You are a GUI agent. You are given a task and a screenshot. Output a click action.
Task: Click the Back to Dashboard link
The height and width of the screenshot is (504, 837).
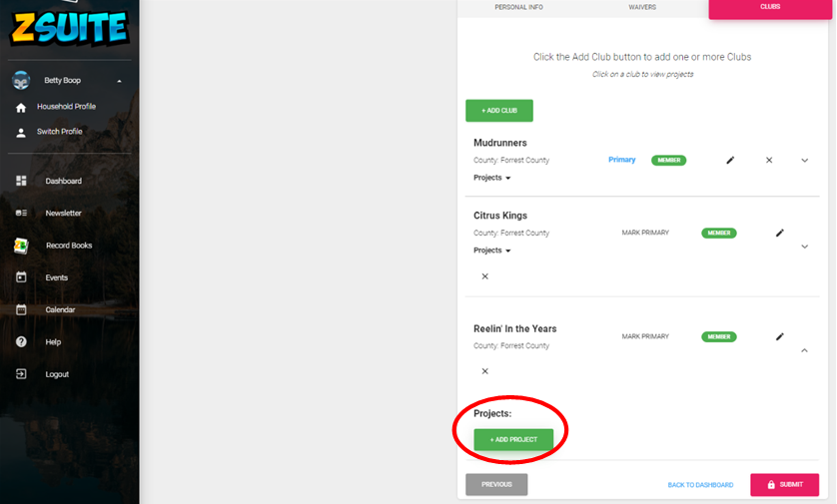tap(700, 485)
